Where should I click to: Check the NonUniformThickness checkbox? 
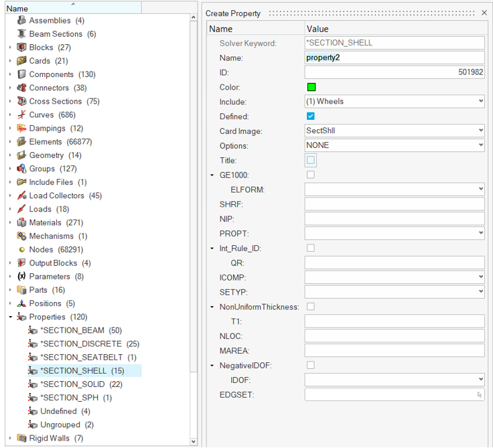click(x=311, y=307)
